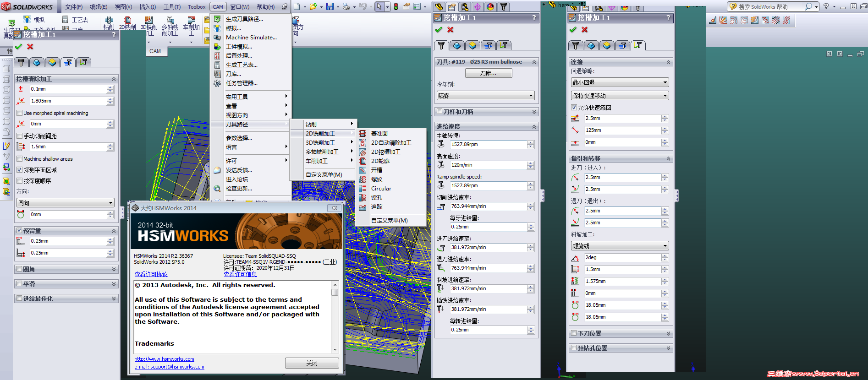868x380 pixels.
Task: Open the 回退策略 dropdown showing 最小回退
Action: pos(620,82)
